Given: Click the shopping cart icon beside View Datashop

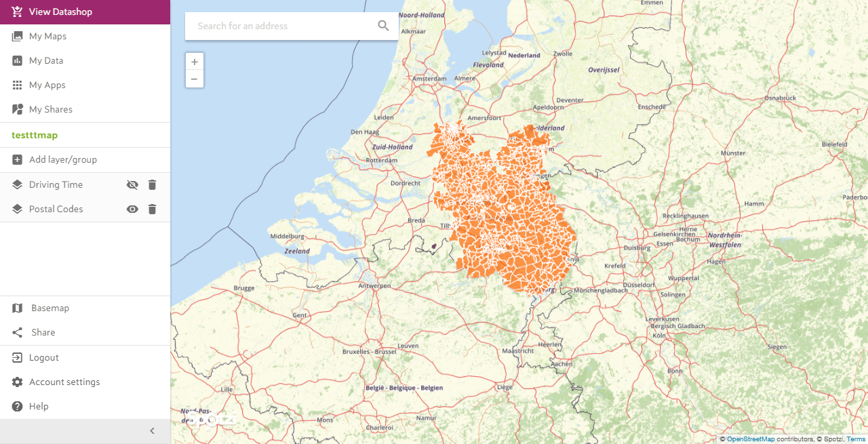Looking at the screenshot, I should point(17,12).
